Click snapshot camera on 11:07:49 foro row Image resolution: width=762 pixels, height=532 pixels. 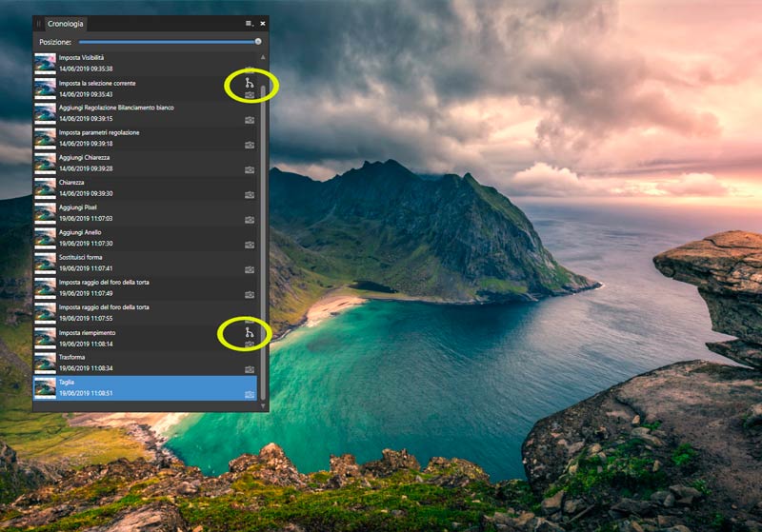tap(250, 295)
